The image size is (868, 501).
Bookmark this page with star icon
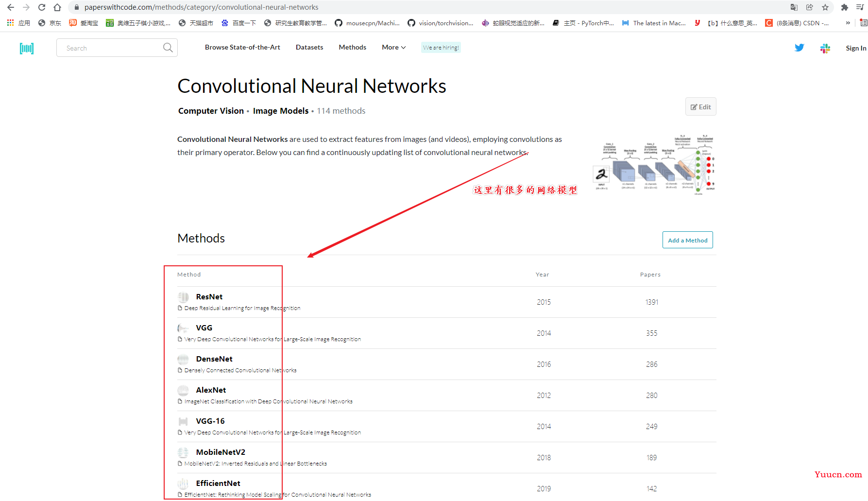(x=825, y=7)
